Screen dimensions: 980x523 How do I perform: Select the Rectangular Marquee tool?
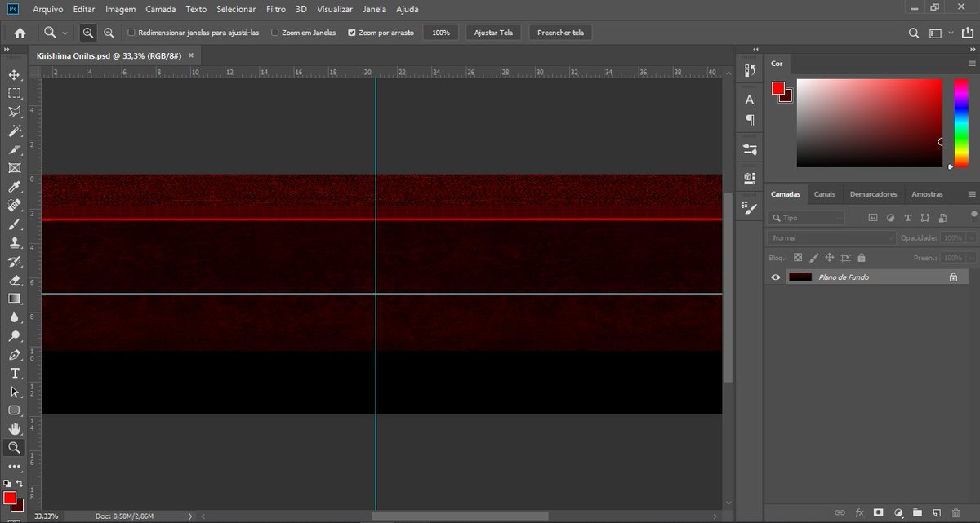(14, 94)
